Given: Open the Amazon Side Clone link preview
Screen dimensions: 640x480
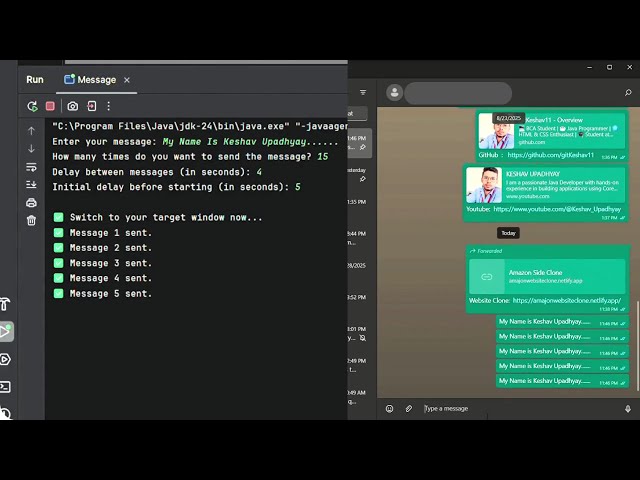Looking at the screenshot, I should click(x=547, y=276).
